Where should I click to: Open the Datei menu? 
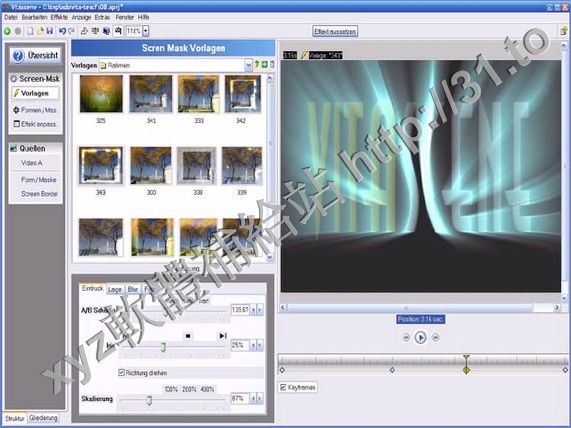click(11, 17)
